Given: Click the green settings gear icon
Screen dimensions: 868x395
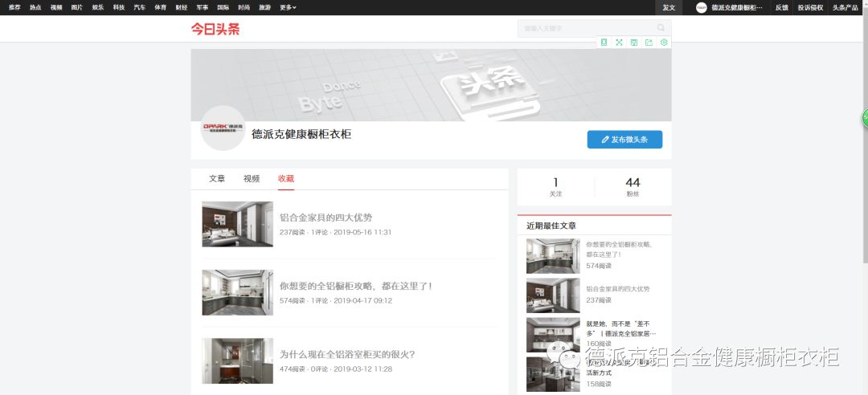Looking at the screenshot, I should tap(665, 43).
